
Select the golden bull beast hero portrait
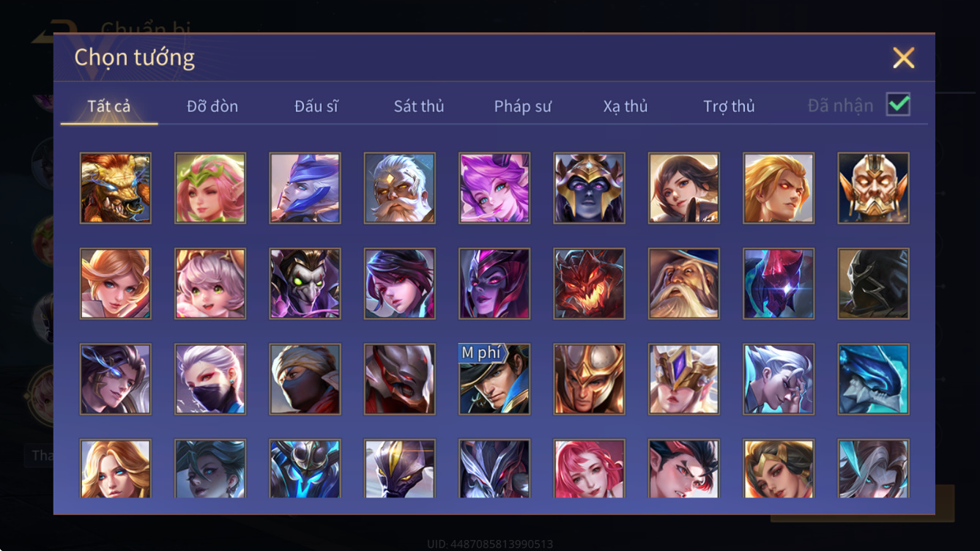(x=116, y=188)
